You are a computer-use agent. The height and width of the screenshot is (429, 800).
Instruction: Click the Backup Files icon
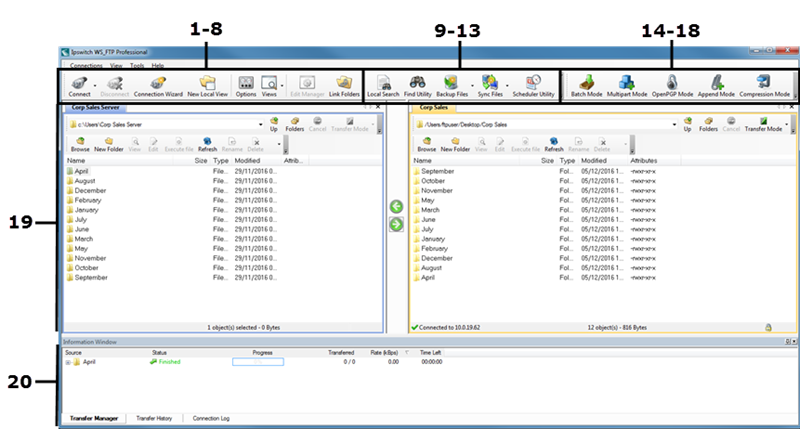tap(452, 86)
